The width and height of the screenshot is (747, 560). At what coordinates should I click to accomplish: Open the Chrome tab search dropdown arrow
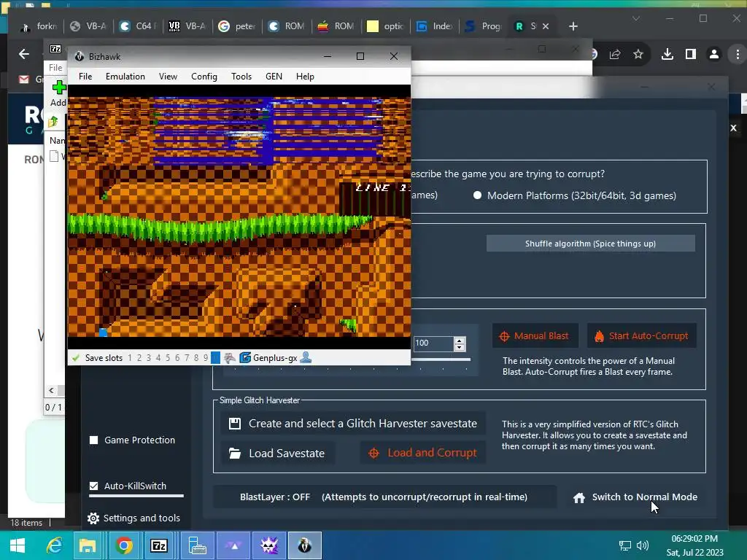pyautogui.click(x=636, y=18)
